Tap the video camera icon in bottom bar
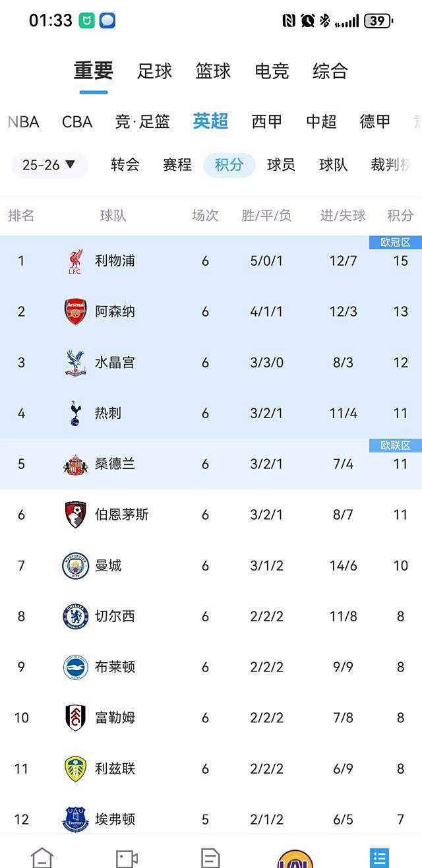The width and height of the screenshot is (422, 868). coord(126,857)
